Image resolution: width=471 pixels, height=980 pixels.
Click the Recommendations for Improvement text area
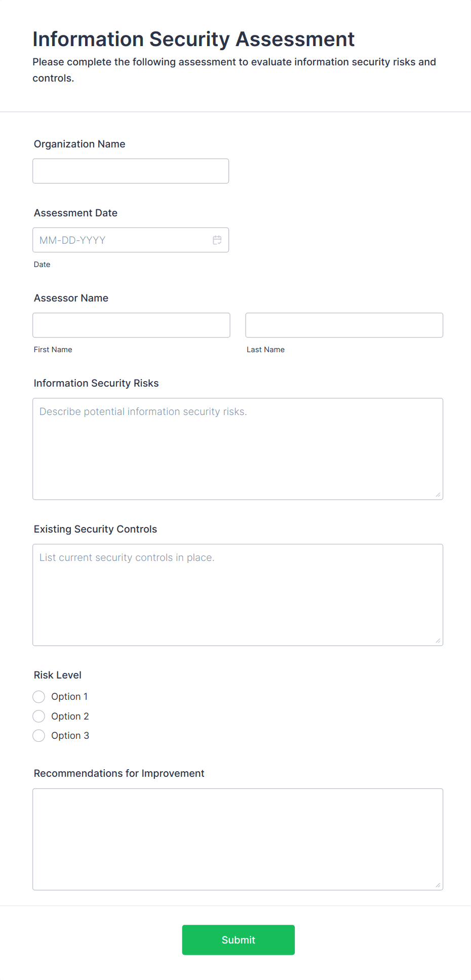(238, 839)
